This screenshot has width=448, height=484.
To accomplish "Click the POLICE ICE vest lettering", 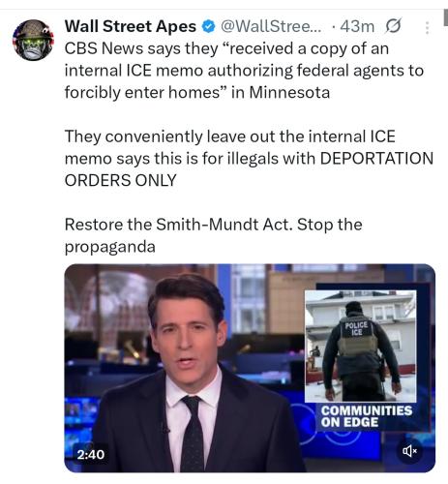I will pyautogui.click(x=357, y=328).
